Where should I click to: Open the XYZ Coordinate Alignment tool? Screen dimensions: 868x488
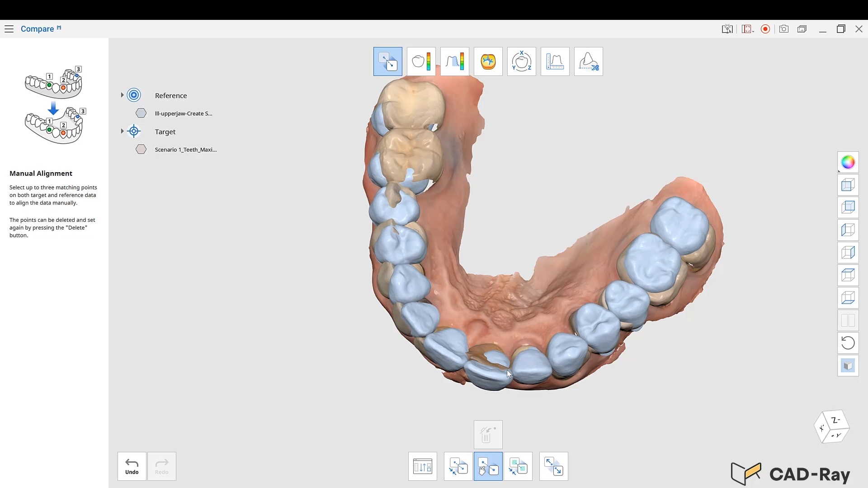click(x=521, y=61)
